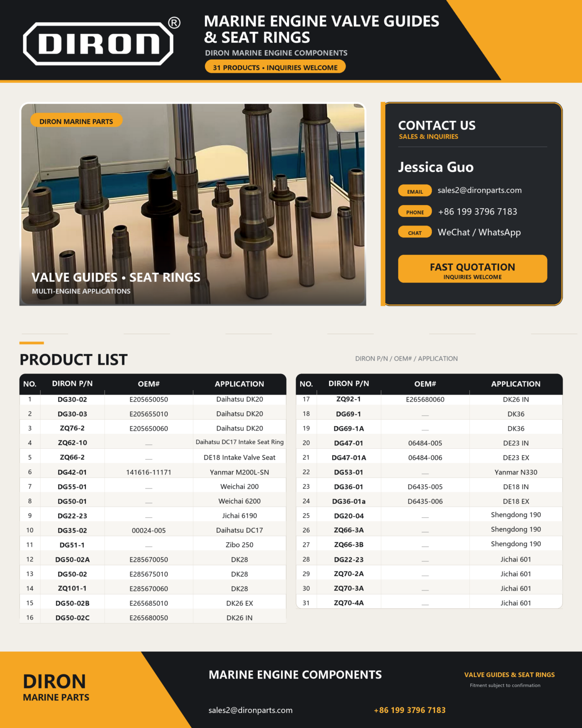This screenshot has height=728, width=582.
Task: Click OEM number 'E265685010'
Action: 149,603
